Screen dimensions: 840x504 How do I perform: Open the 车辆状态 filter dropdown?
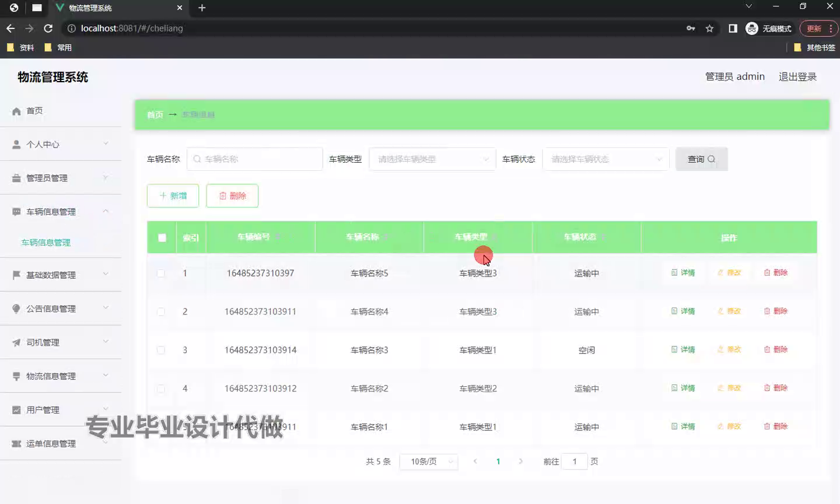(x=605, y=159)
